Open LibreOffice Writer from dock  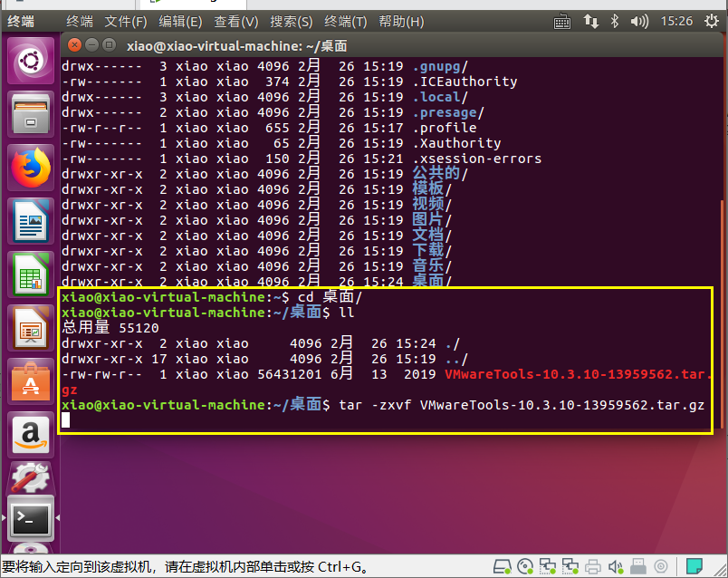click(x=31, y=221)
